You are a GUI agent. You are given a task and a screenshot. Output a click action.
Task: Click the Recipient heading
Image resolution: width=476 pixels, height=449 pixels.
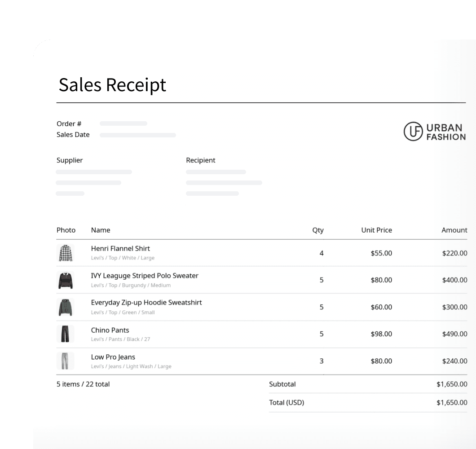point(201,160)
